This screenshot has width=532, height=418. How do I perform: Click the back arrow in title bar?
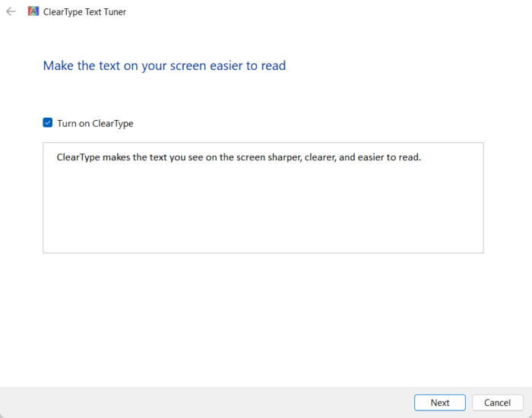click(11, 11)
